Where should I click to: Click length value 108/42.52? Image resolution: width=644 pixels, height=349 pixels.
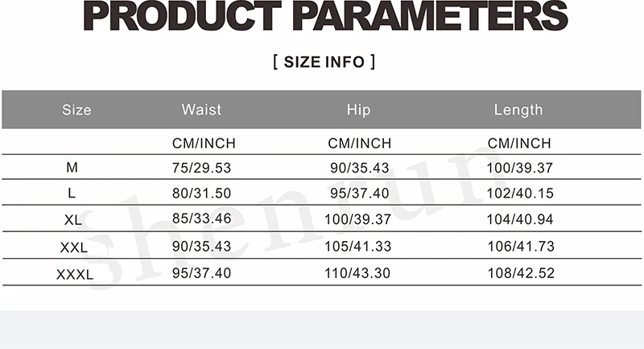click(x=521, y=273)
